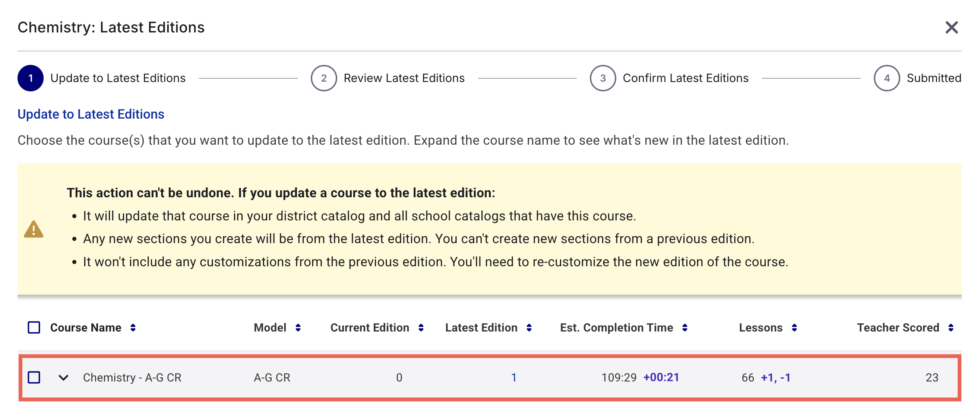Sort by Latest Edition column arrows
This screenshot has width=980, height=402.
[529, 328]
